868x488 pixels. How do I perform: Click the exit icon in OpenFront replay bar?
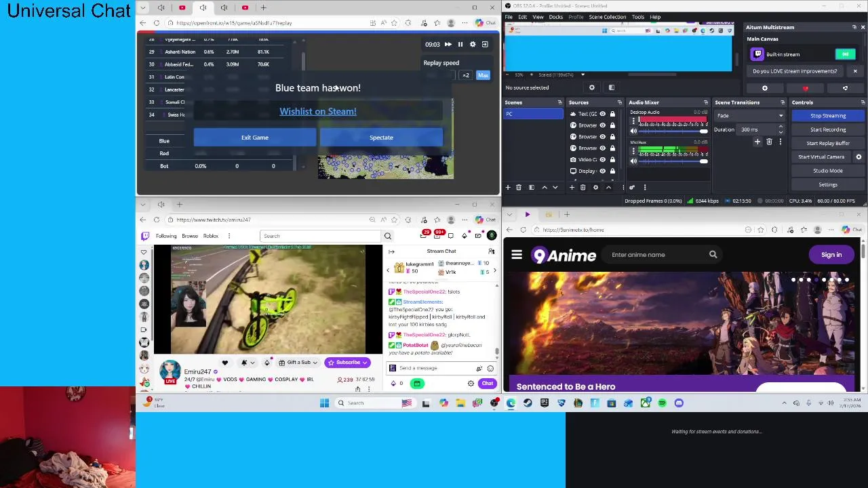click(x=485, y=44)
